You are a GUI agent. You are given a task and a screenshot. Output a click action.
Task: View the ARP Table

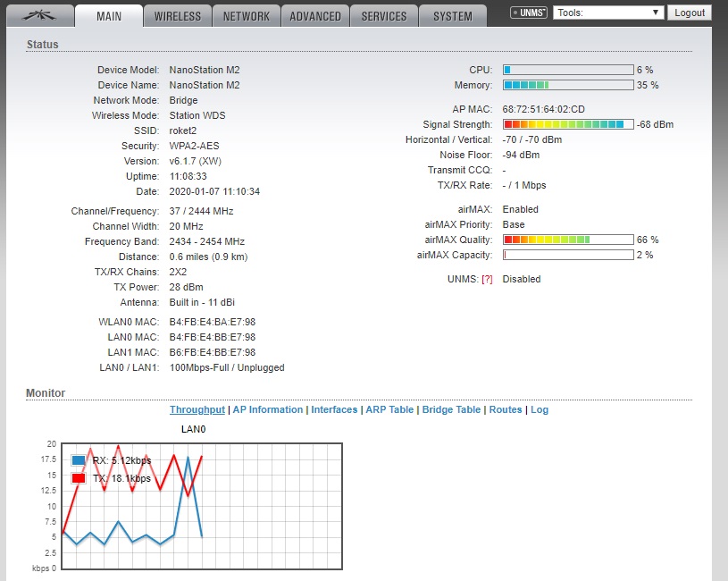pyautogui.click(x=389, y=409)
